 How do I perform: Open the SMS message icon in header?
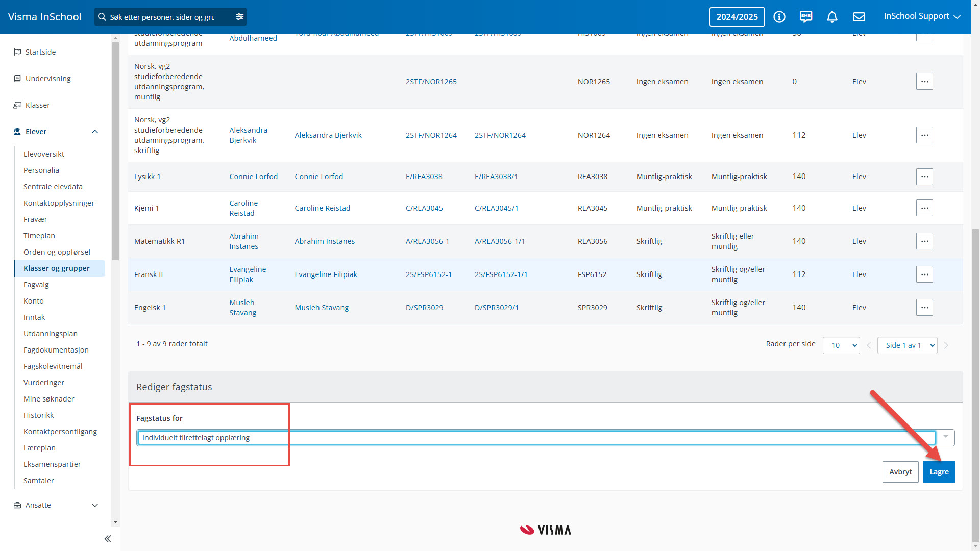(x=806, y=17)
